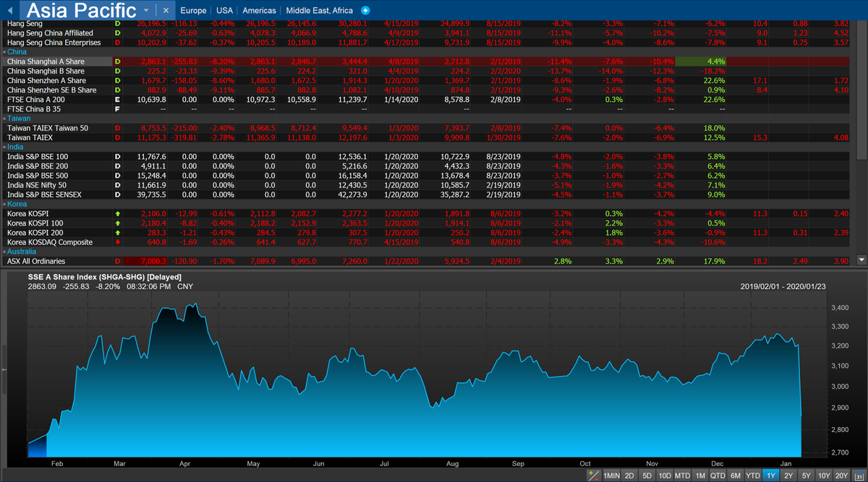The height and width of the screenshot is (482, 868).
Task: Click the chart panel's left edge handle
Action: (x=4, y=369)
